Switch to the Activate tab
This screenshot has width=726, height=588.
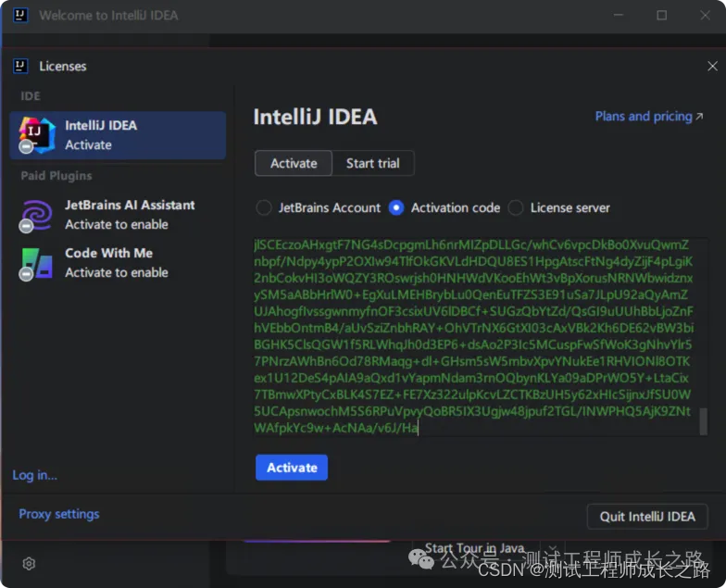pos(294,163)
